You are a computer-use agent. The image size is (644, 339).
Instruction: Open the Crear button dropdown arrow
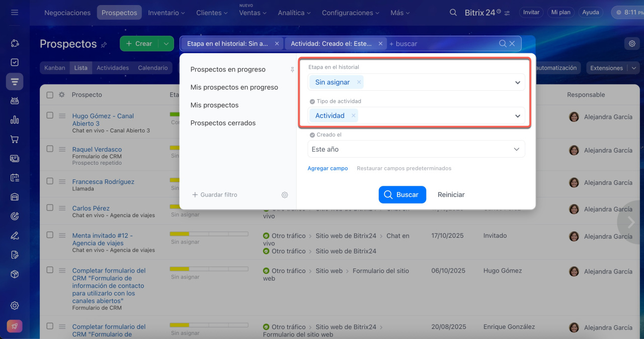[166, 44]
